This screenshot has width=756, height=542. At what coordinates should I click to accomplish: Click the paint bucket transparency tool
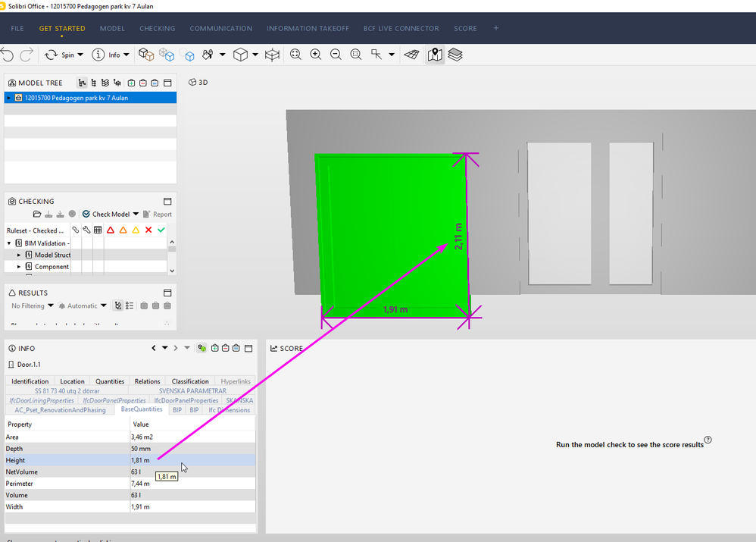(208, 55)
